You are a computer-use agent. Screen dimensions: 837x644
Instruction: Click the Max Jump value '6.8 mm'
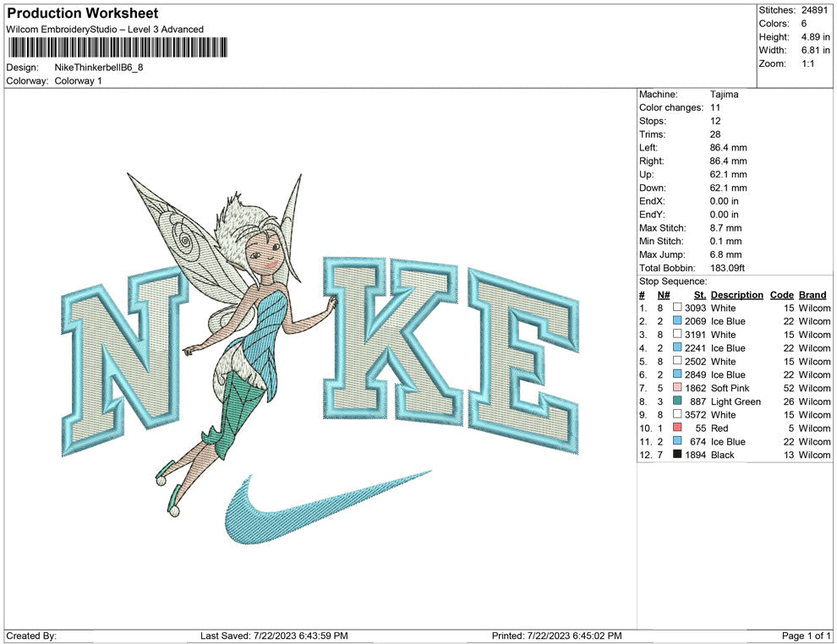(726, 254)
